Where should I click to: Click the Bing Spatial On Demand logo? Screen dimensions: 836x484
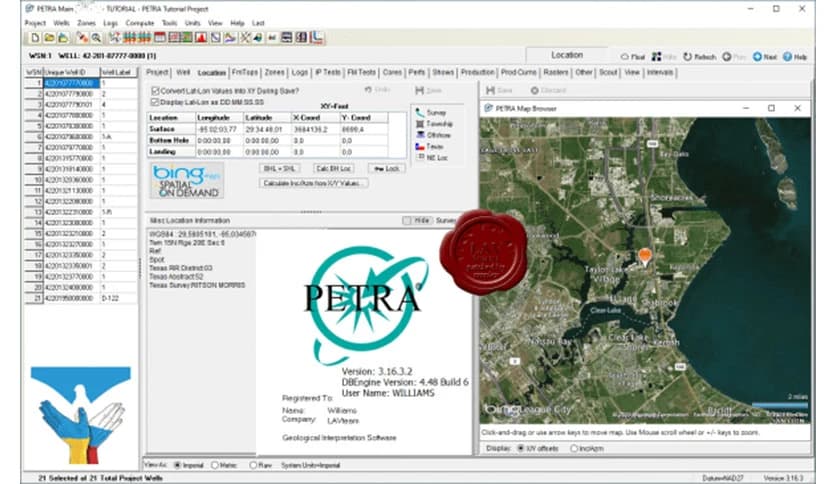click(x=187, y=181)
